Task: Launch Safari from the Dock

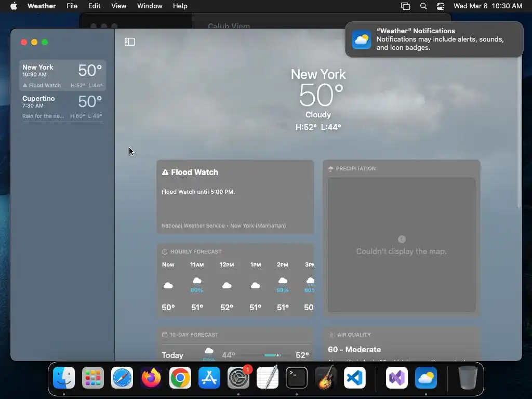Action: click(122, 378)
